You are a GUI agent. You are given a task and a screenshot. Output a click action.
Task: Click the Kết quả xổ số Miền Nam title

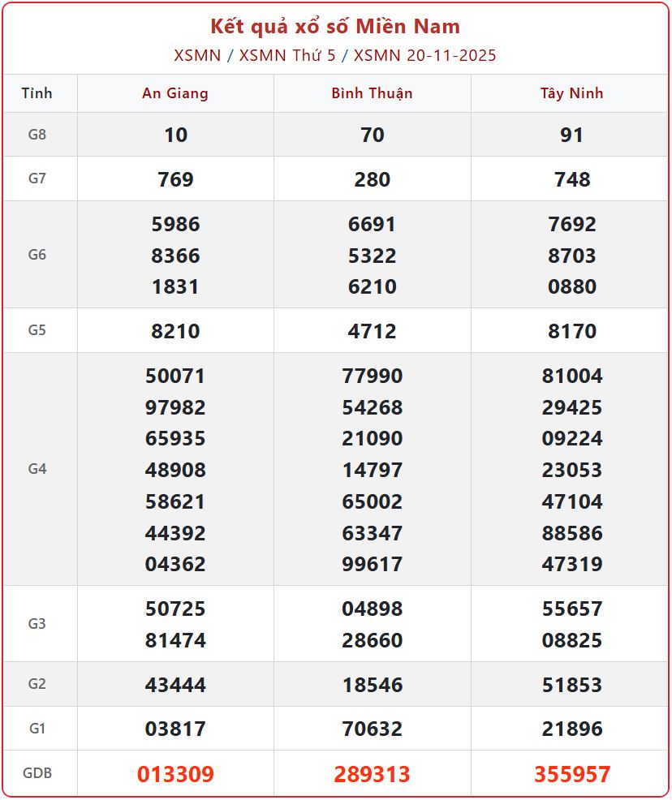coord(335,26)
